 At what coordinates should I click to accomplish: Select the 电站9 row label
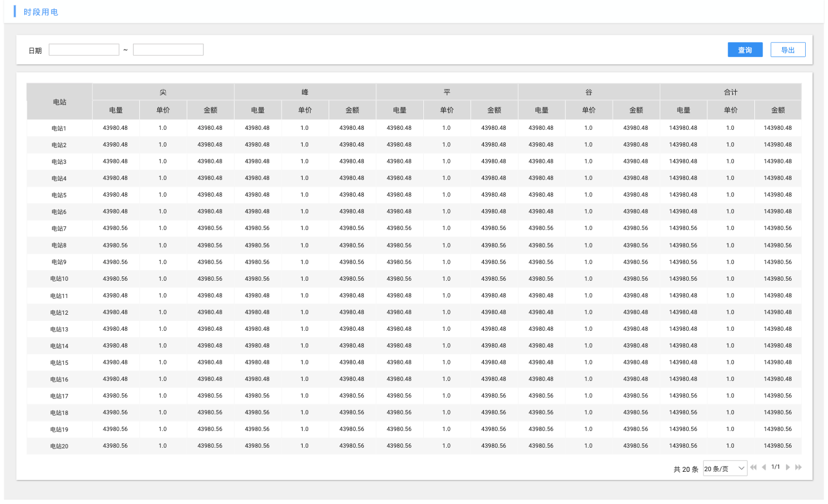click(x=59, y=263)
